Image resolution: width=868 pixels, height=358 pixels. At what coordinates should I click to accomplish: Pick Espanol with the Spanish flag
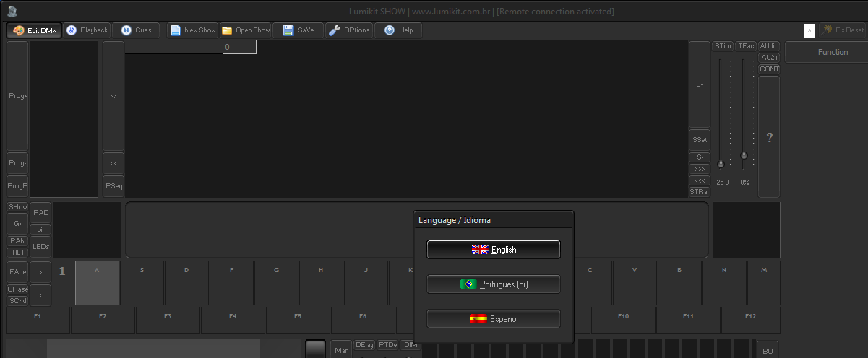pyautogui.click(x=493, y=318)
